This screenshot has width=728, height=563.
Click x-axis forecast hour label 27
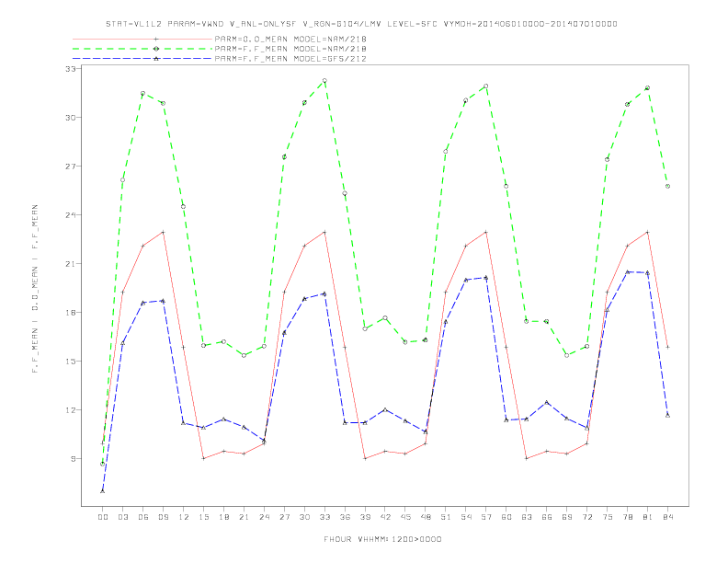(284, 517)
